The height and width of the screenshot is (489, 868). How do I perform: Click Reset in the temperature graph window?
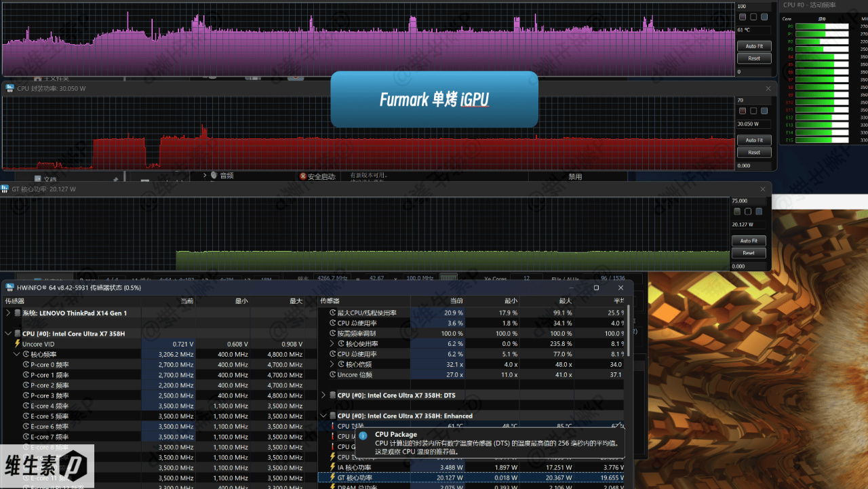(x=754, y=58)
